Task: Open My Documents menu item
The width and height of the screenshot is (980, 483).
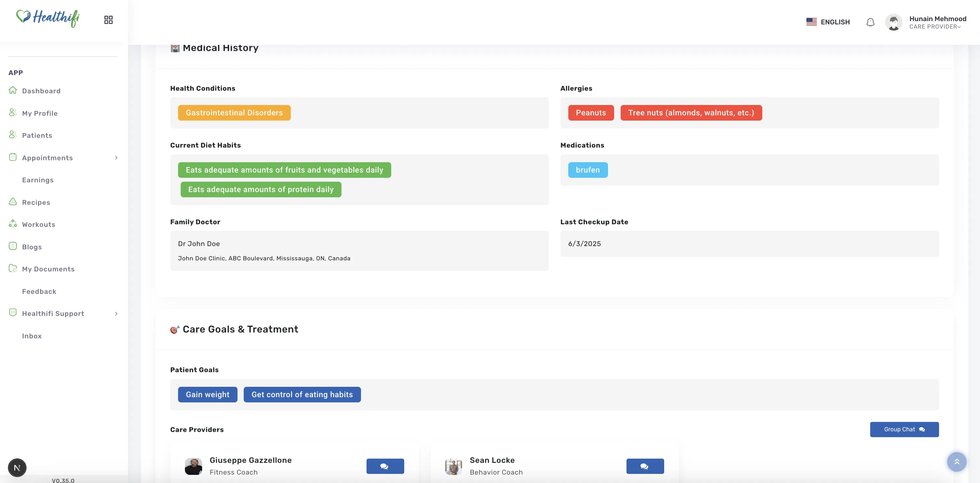Action: tap(48, 269)
